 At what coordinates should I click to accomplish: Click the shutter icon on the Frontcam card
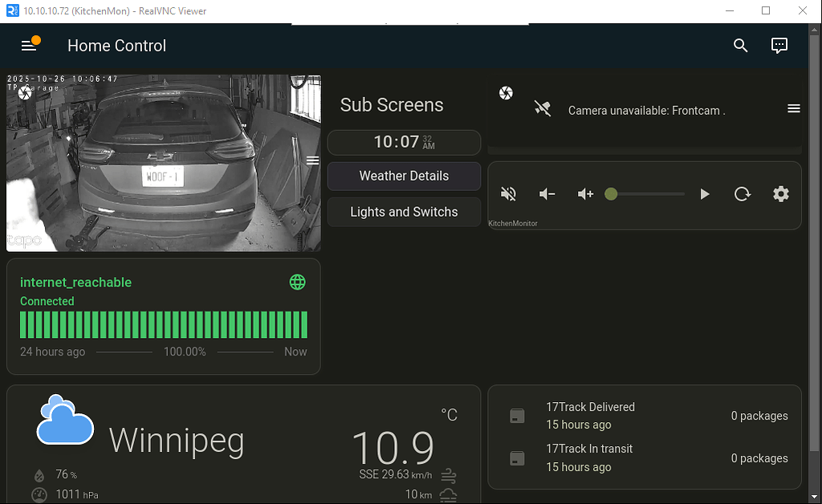506,92
